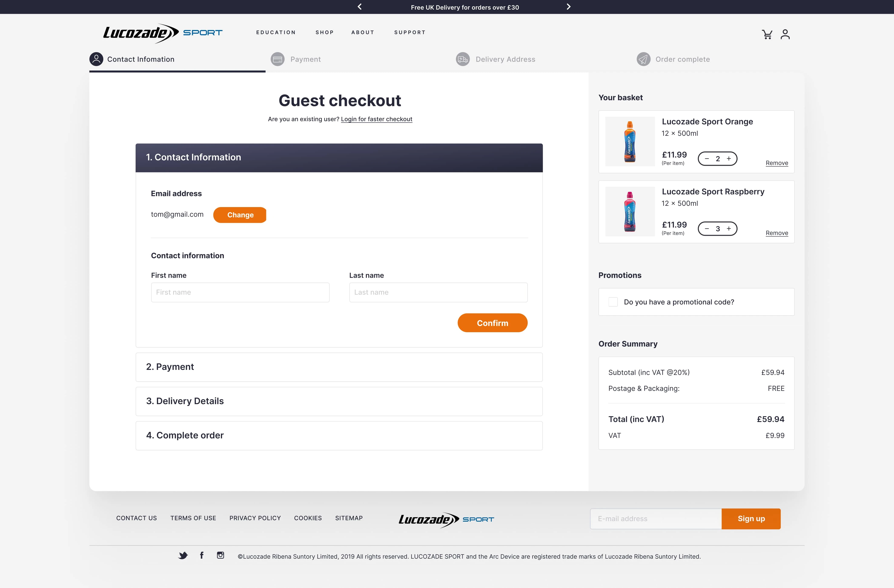Select the Delivery Address step tab
Screen dimensions: 894x588
pyautogui.click(x=496, y=59)
